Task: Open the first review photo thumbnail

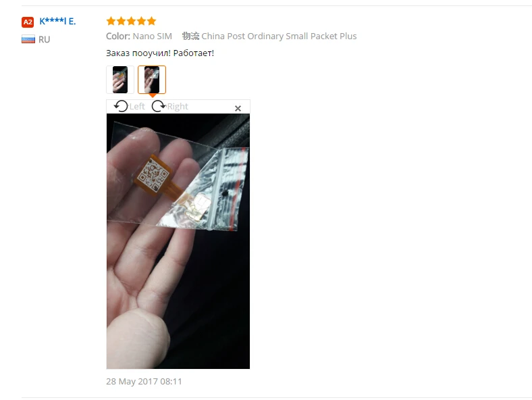Action: coord(120,80)
